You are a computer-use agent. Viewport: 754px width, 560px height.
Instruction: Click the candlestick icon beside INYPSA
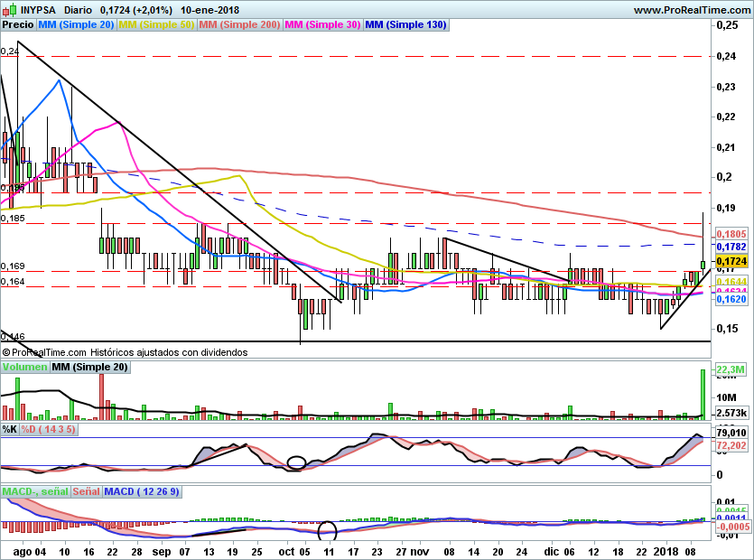click(10, 10)
